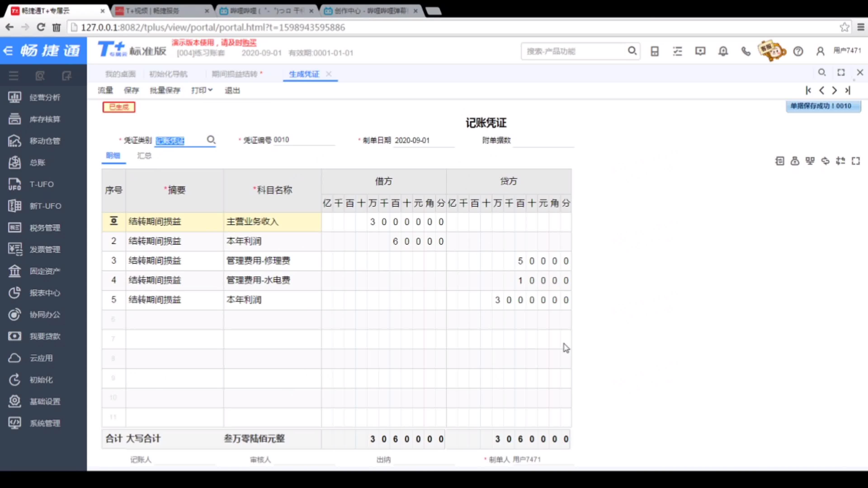The width and height of the screenshot is (868, 488).
Task: Open 移动仓管 module
Action: click(x=34, y=141)
